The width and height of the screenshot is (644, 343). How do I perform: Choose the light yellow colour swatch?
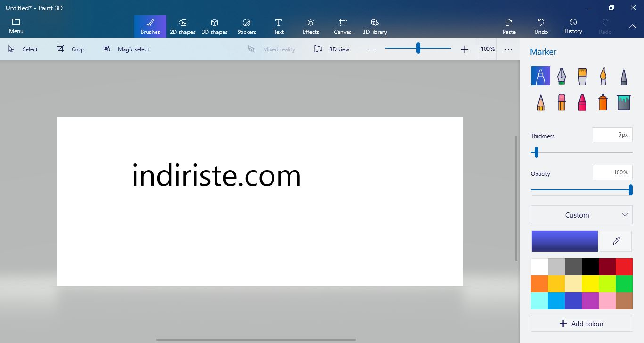click(x=573, y=284)
